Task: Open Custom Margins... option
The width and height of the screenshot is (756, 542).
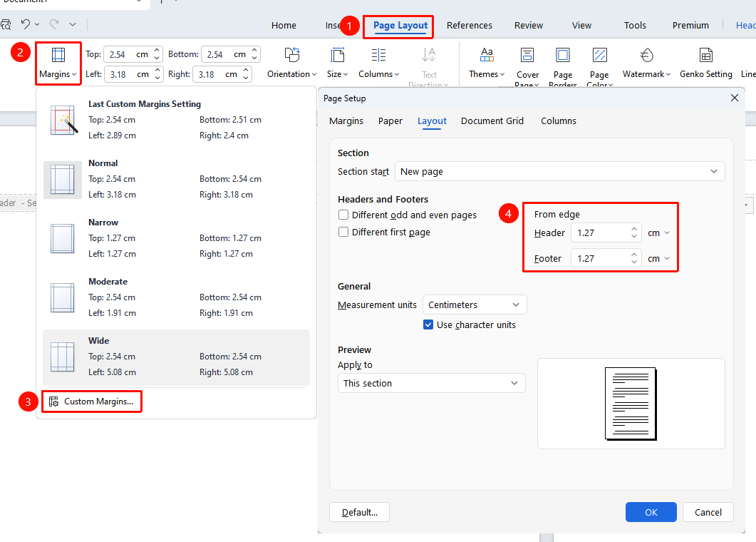Action: [92, 402]
